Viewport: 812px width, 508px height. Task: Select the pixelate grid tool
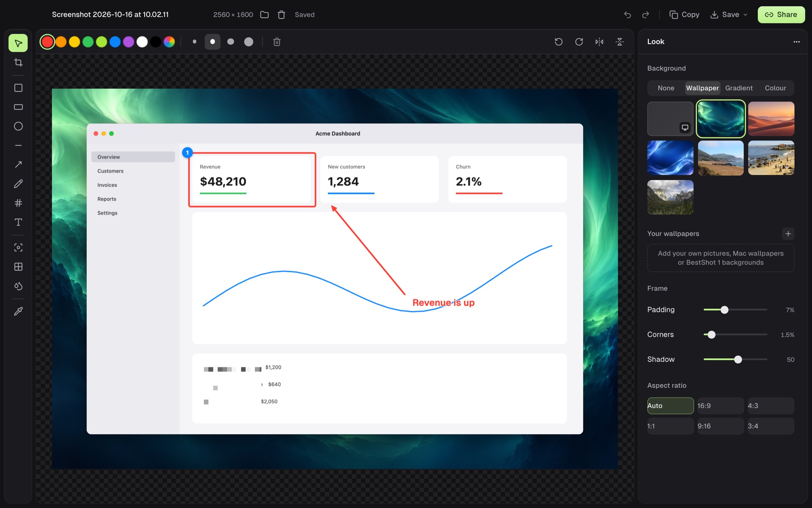click(x=18, y=267)
